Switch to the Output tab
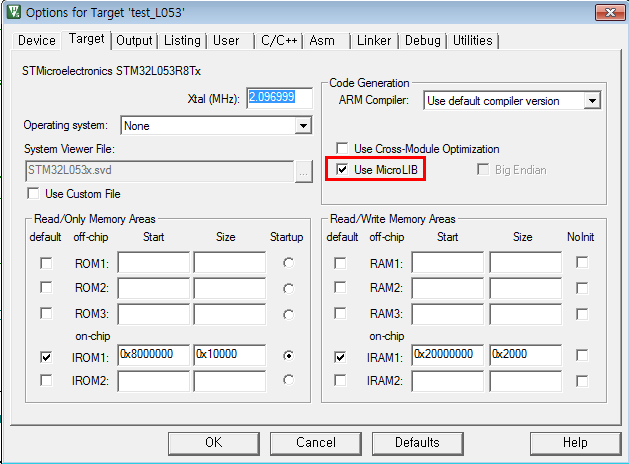Screen dimensions: 629x464 [x=134, y=41]
